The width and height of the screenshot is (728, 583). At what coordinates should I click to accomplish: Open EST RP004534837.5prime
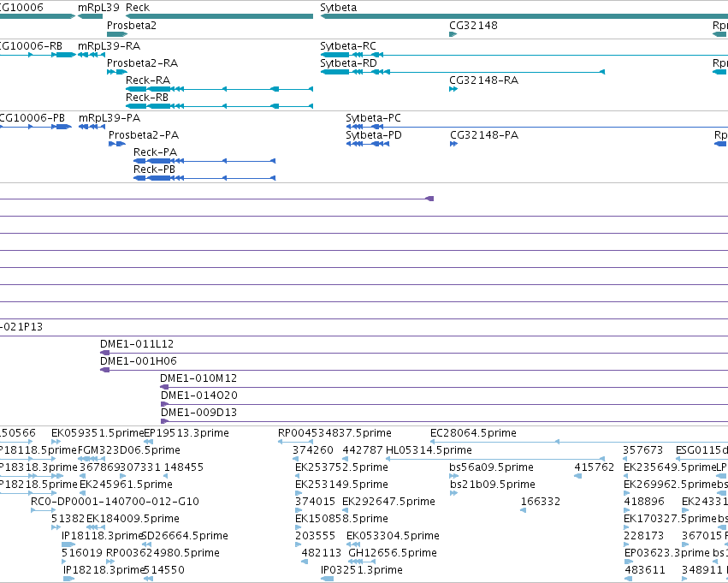point(334,433)
